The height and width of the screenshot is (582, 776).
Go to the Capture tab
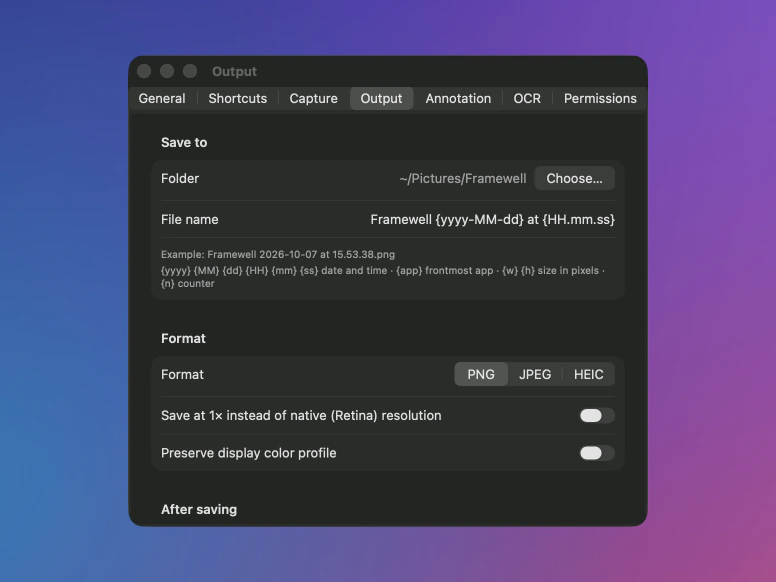click(313, 98)
